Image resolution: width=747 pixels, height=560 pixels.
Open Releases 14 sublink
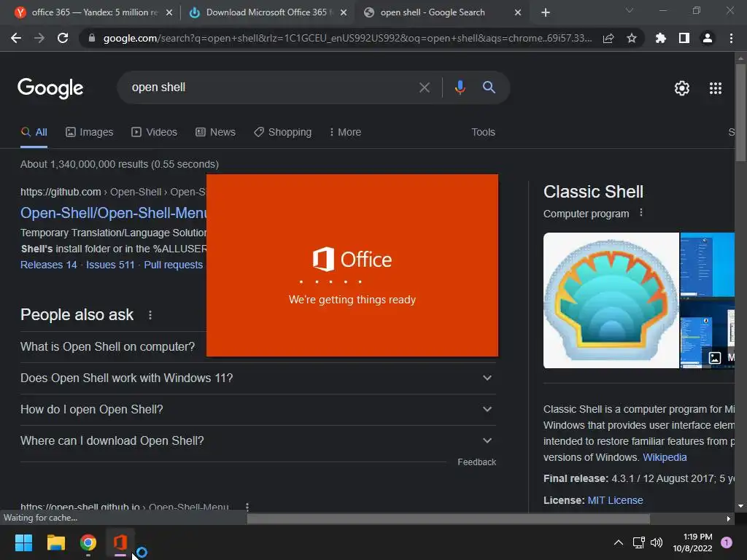(x=49, y=265)
